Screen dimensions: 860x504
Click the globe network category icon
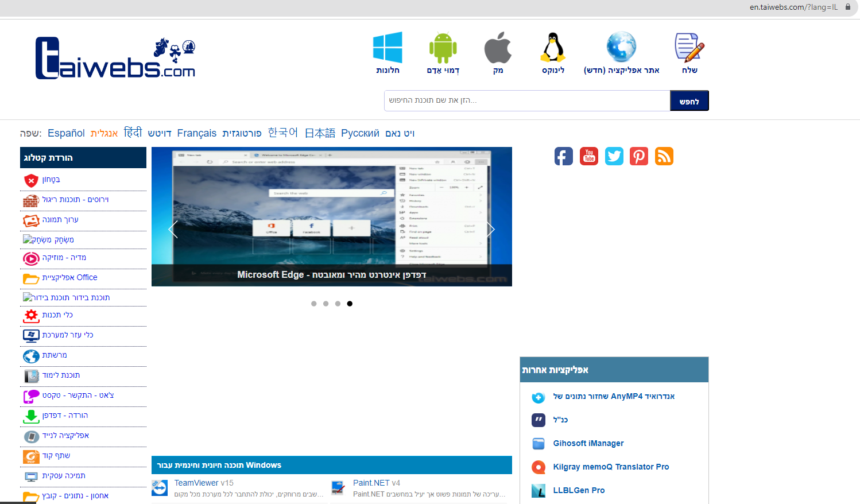click(31, 356)
